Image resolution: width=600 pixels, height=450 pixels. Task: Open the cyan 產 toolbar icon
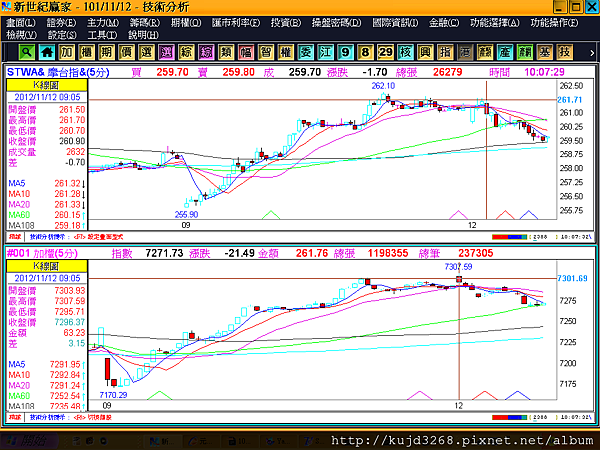point(505,52)
